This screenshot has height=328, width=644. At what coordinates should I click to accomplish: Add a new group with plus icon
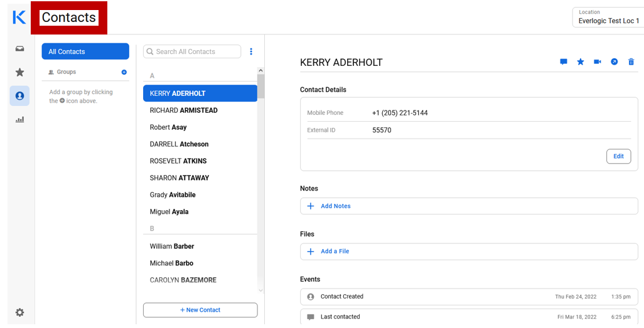pyautogui.click(x=124, y=72)
